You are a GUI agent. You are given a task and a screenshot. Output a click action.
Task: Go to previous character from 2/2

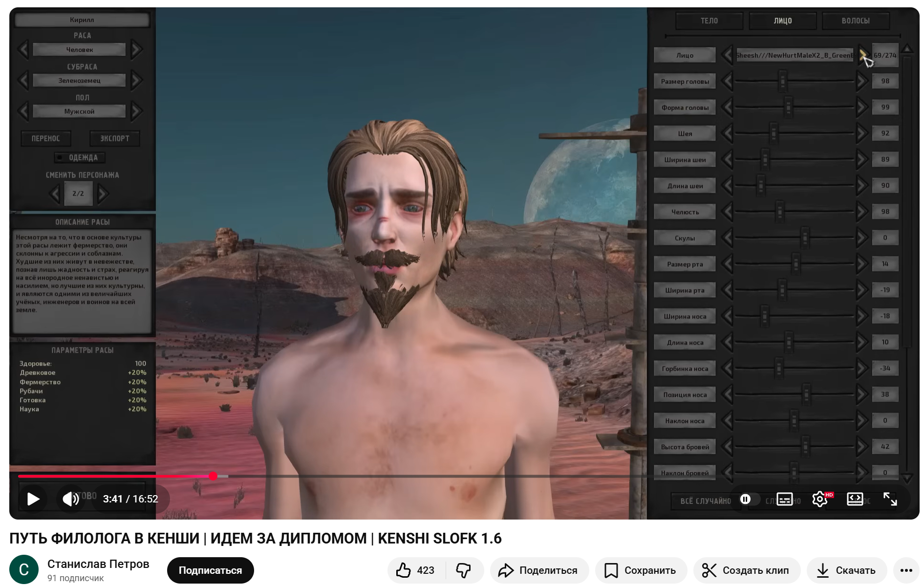55,194
